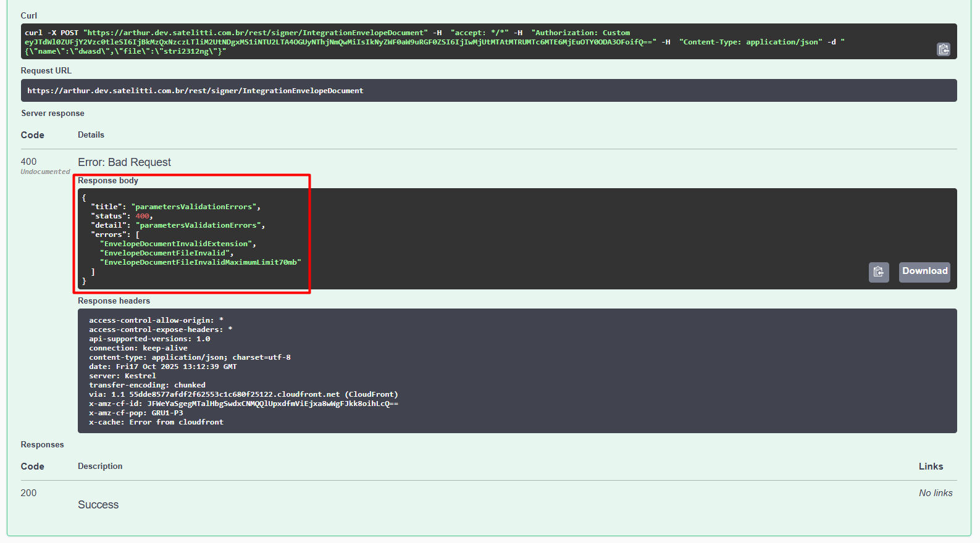Click the Server response heading
980x543 pixels.
pyautogui.click(x=52, y=114)
